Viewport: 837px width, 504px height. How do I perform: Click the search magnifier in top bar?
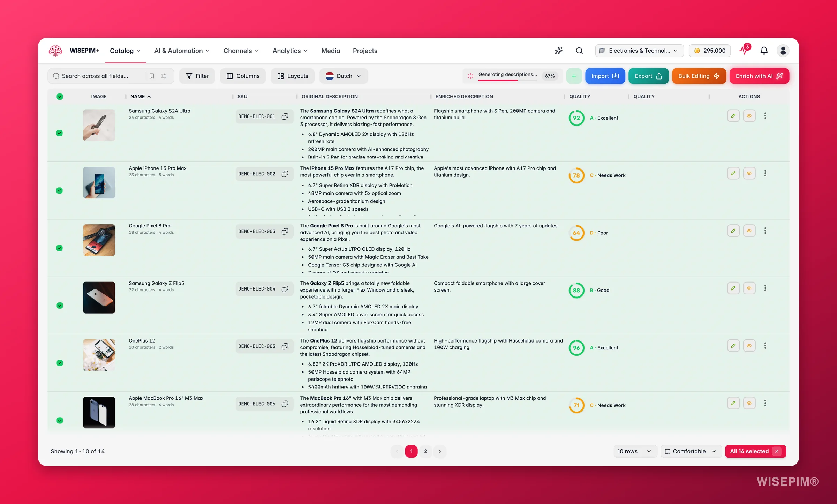(579, 51)
